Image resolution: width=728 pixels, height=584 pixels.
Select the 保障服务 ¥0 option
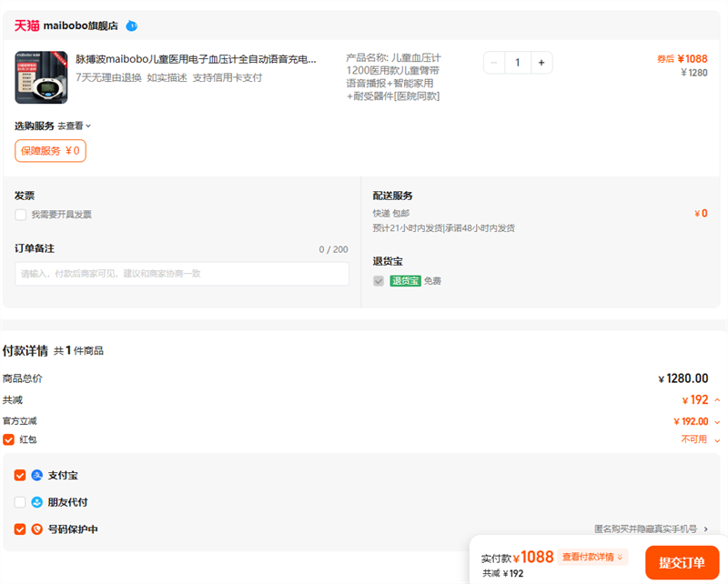pos(50,151)
